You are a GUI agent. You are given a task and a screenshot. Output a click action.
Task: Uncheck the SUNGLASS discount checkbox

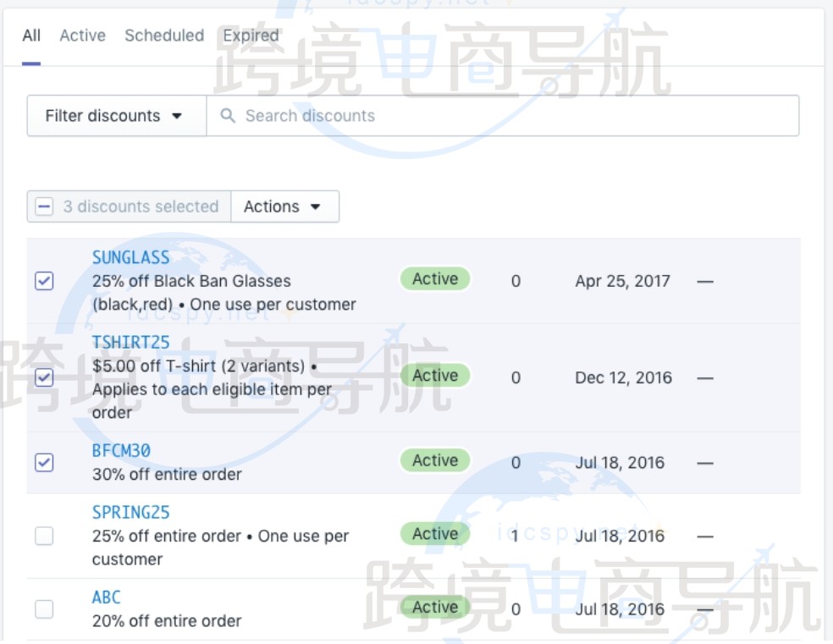(x=44, y=280)
